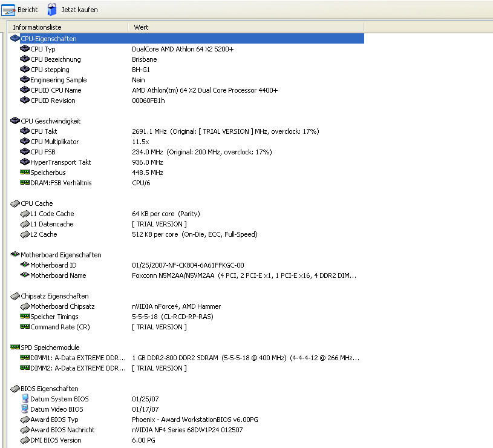Select the L1 Datencache row label
The height and width of the screenshot is (448, 493).
pyautogui.click(x=52, y=224)
